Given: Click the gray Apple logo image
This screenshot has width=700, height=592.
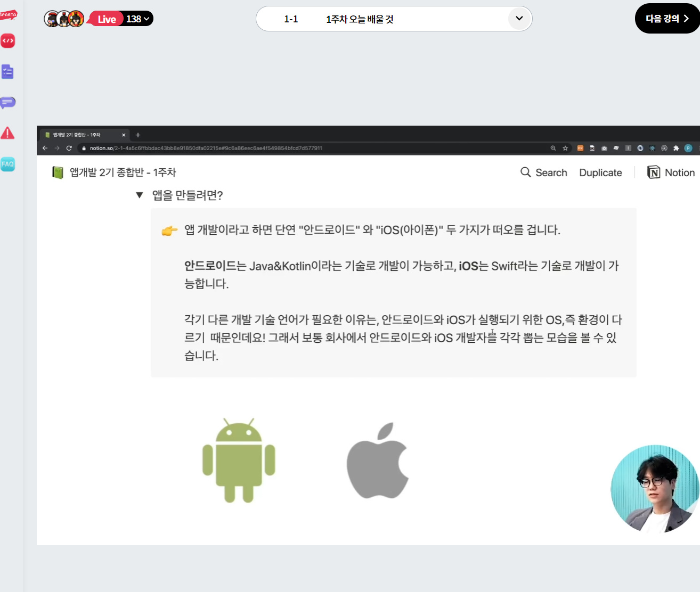Looking at the screenshot, I should (378, 461).
